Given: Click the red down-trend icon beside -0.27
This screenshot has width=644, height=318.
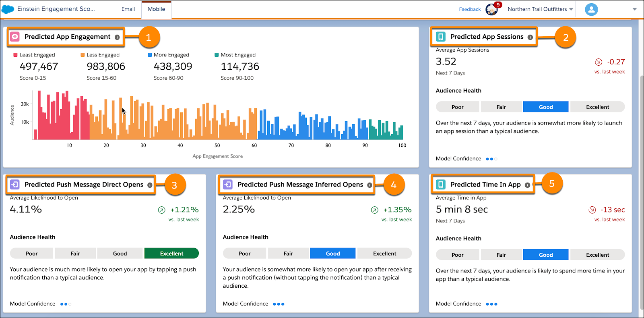Looking at the screenshot, I should (599, 62).
